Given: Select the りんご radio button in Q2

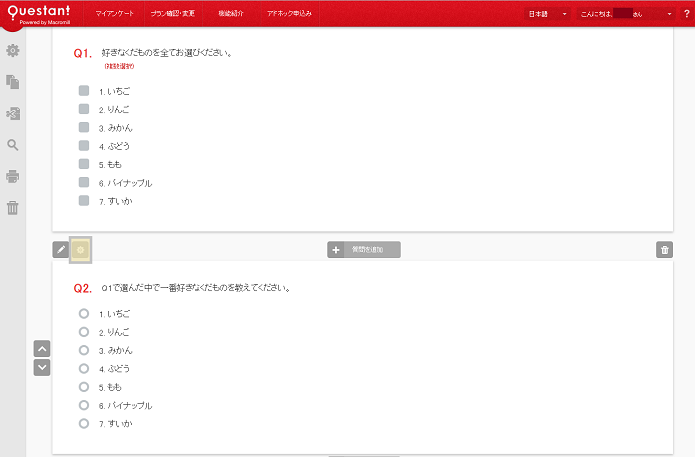Looking at the screenshot, I should 84,332.
